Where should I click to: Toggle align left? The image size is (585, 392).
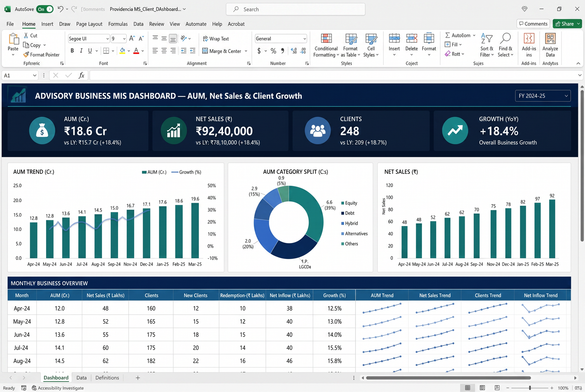click(155, 51)
